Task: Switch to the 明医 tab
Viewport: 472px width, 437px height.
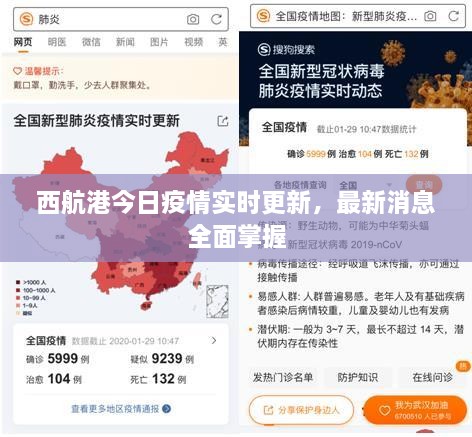Action: 57,42
